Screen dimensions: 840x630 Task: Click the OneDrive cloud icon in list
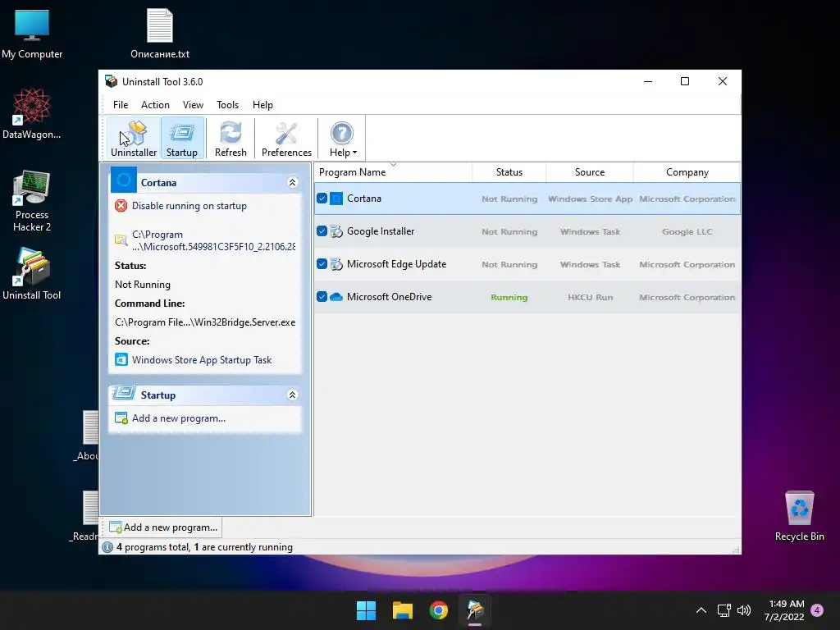pos(336,297)
